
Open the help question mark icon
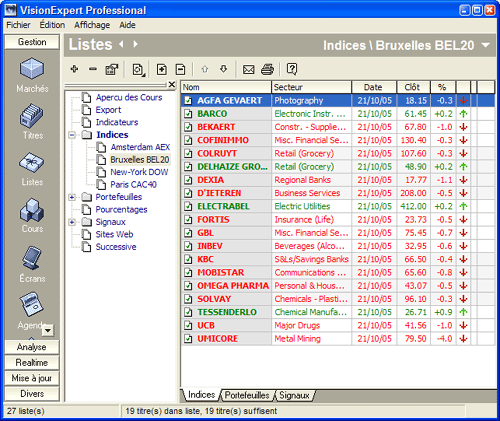coord(292,69)
